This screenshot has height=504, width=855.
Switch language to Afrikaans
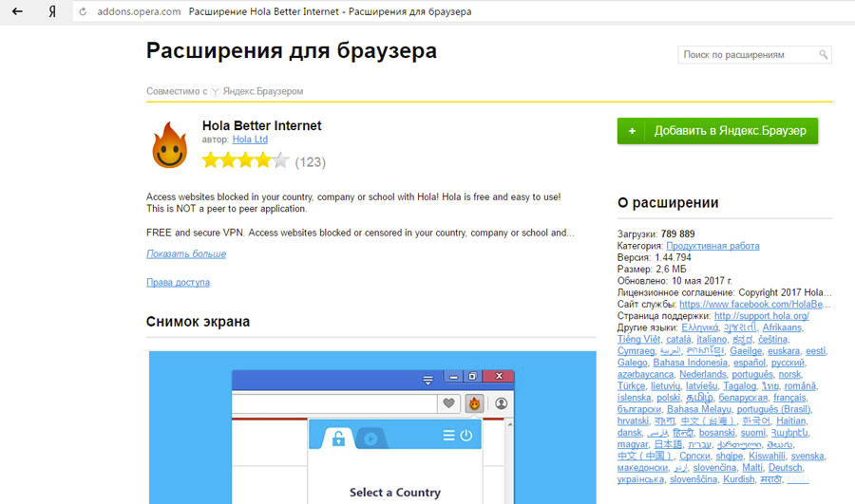pos(782,327)
